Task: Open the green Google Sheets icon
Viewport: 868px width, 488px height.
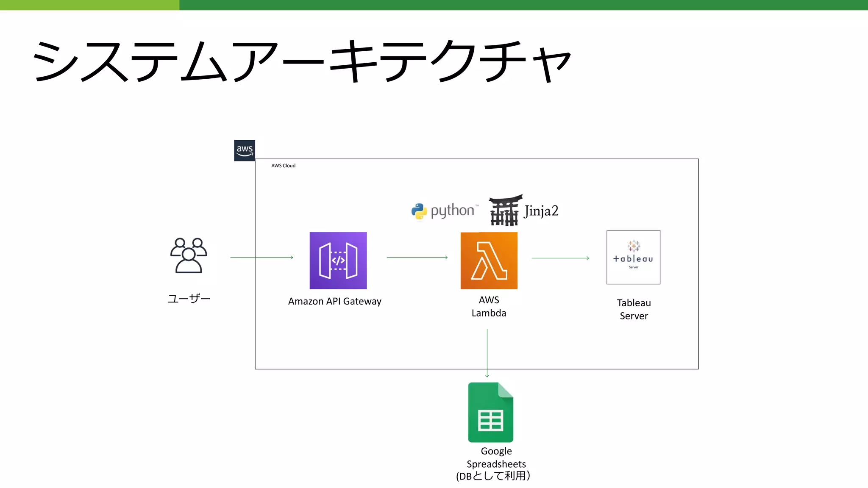Action: 490,412
